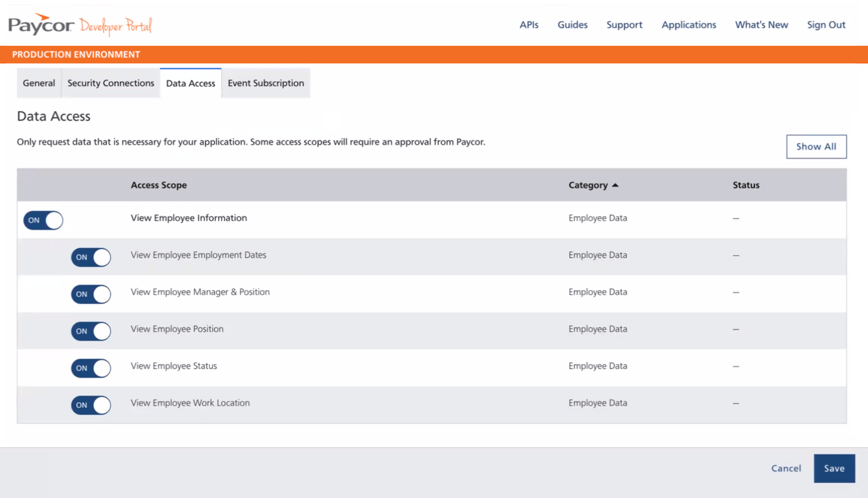This screenshot has height=498, width=868.
Task: Save the data access changes
Action: (834, 468)
